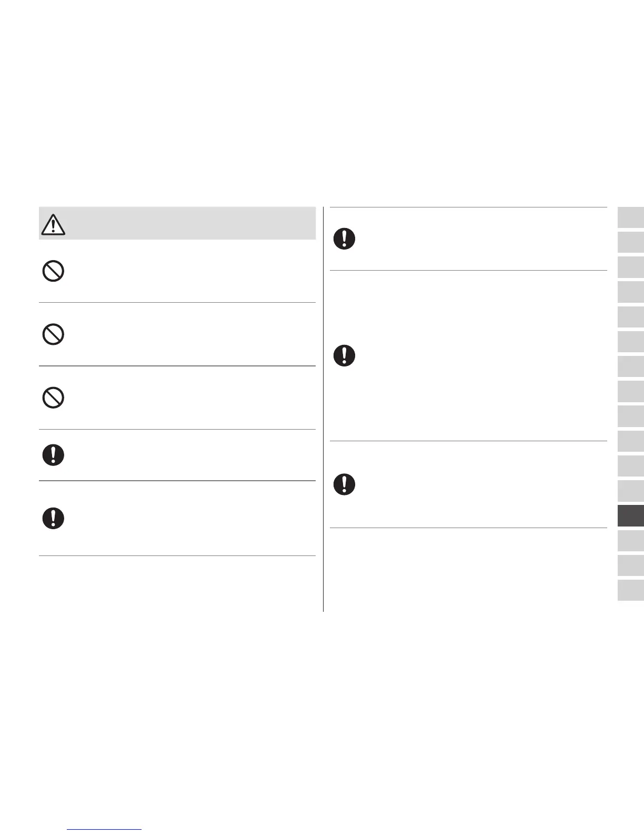
Task: Select the dark highlighted side tab
Action: (630, 515)
